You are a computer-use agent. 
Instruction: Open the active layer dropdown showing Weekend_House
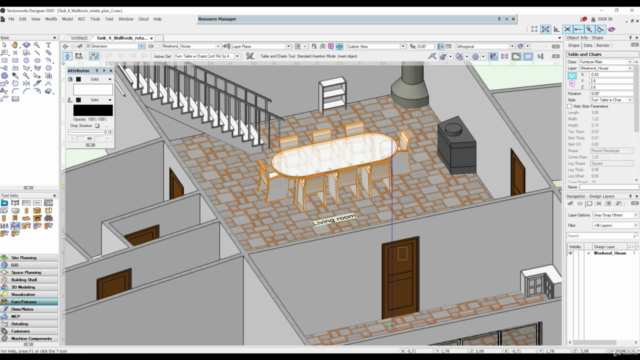click(191, 46)
